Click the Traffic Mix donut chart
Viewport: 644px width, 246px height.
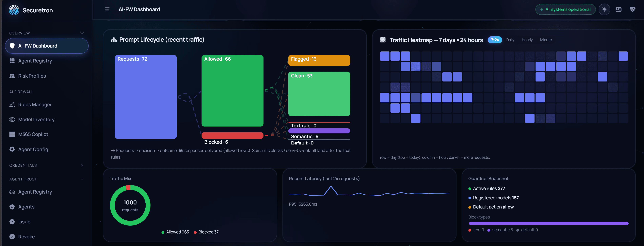point(130,205)
